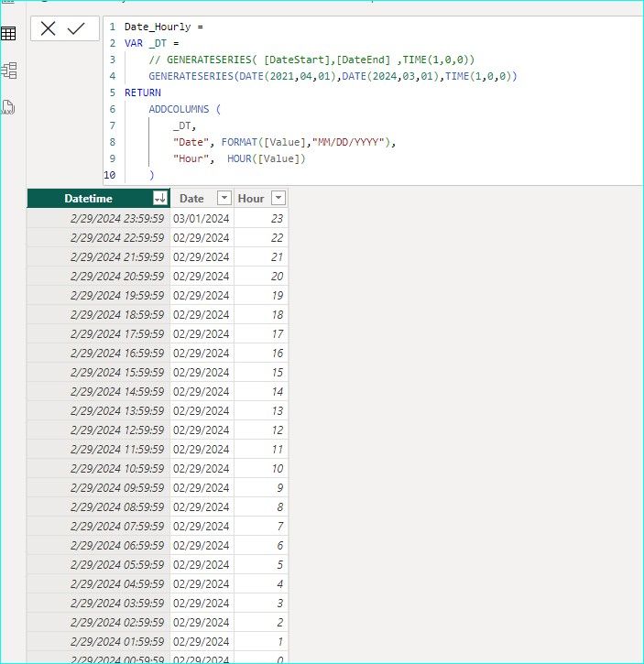
Task: Select Hour cell with value 8
Action: 261,506
